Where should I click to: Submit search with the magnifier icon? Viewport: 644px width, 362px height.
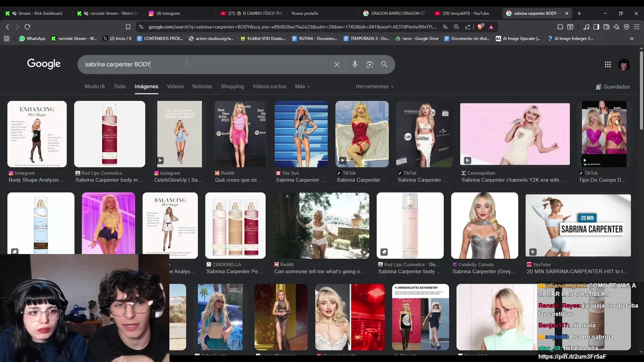click(x=384, y=64)
